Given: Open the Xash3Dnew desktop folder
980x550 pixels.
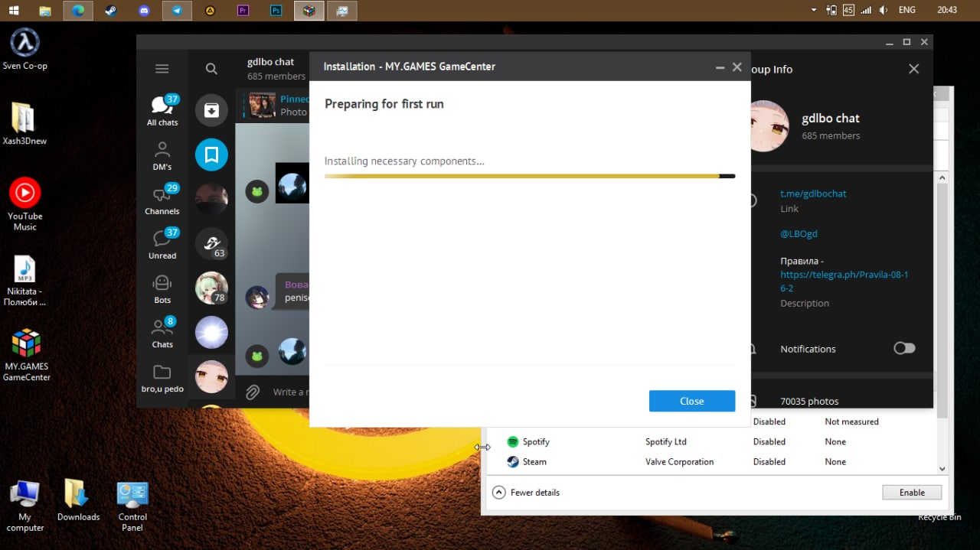Looking at the screenshot, I should tap(24, 124).
